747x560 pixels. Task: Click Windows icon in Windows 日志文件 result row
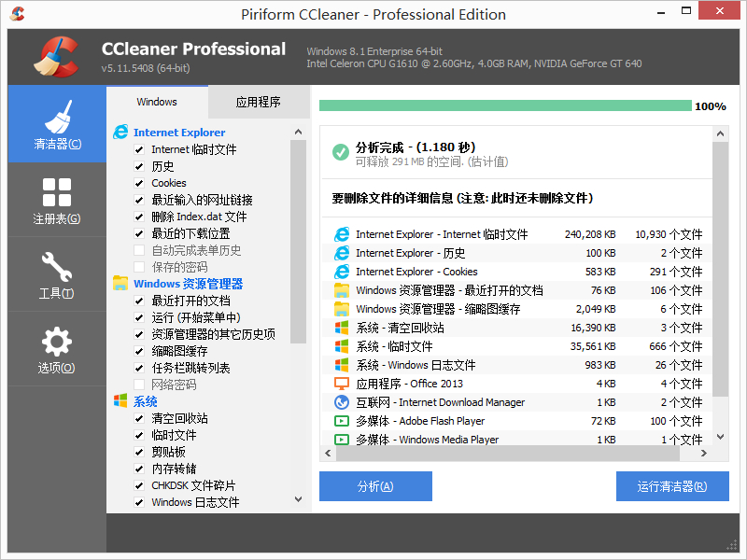click(x=342, y=365)
